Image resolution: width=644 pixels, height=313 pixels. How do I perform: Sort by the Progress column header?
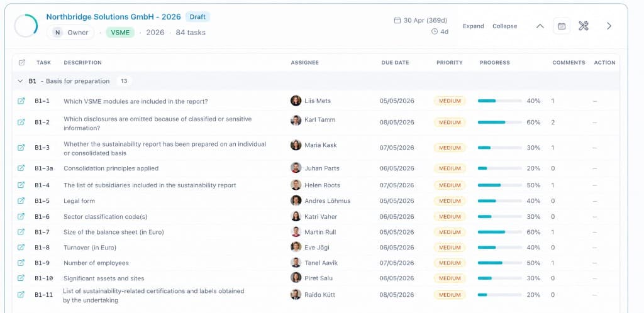click(x=495, y=62)
